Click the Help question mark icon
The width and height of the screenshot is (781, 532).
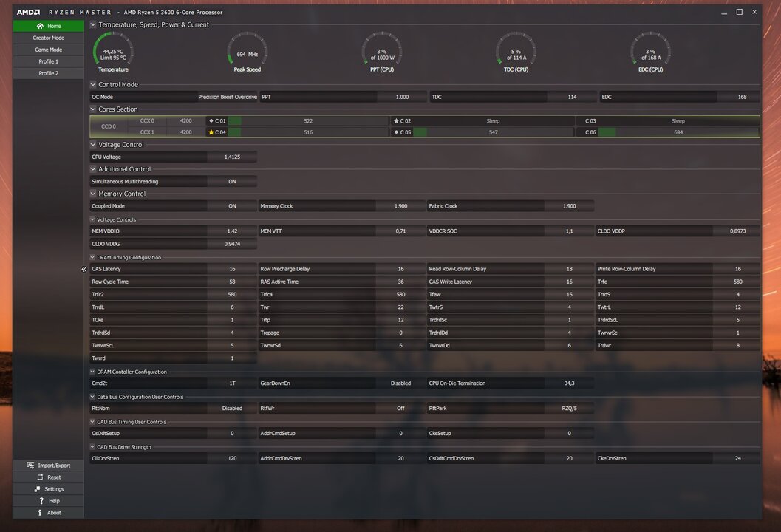(41, 501)
